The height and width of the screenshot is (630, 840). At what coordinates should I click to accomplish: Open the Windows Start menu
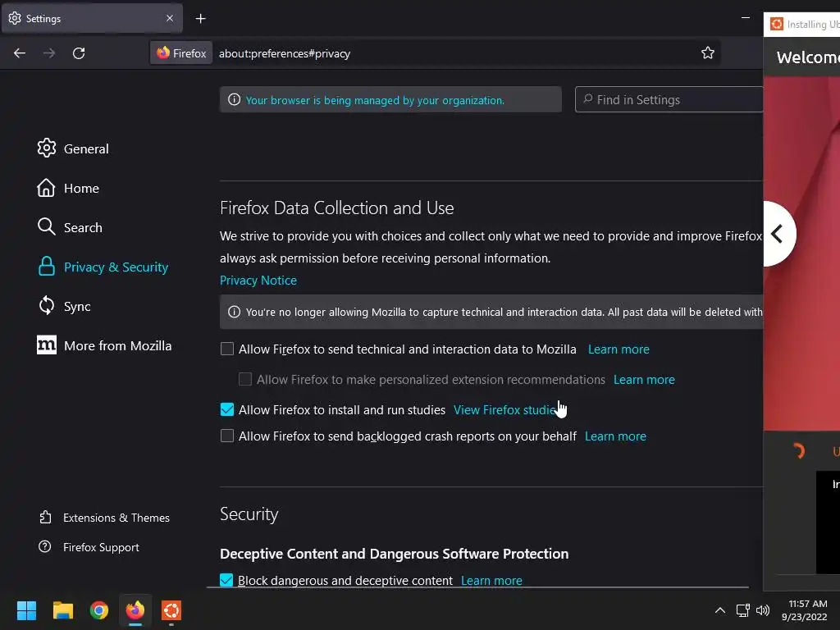pos(27,610)
